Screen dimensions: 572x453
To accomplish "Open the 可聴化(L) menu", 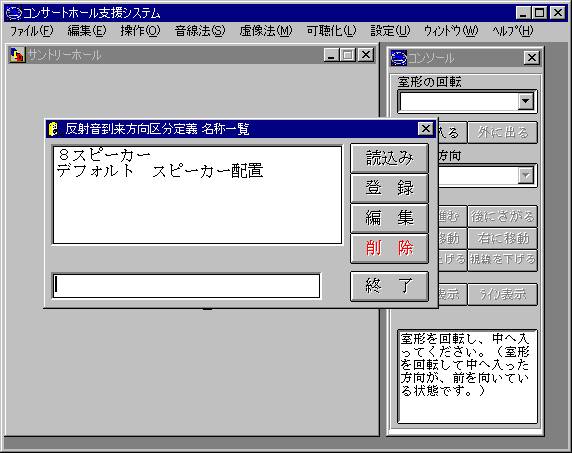I will coord(331,31).
